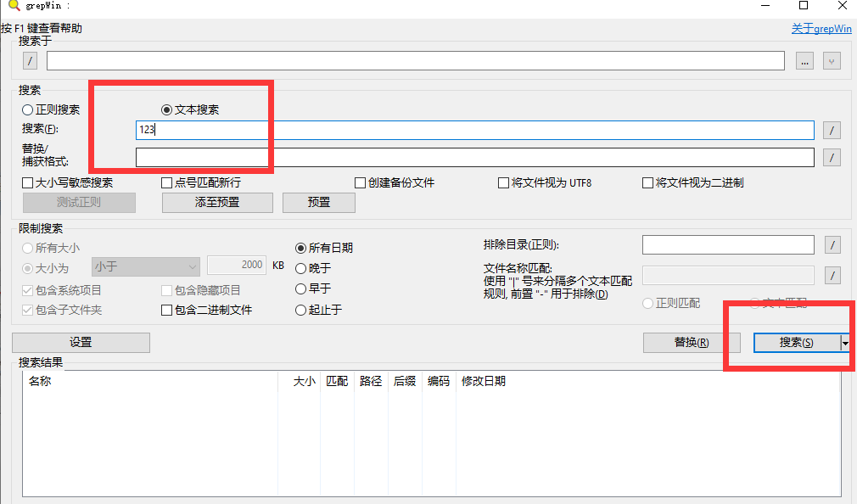Click the slash button left of search path
857x504 pixels.
31,61
